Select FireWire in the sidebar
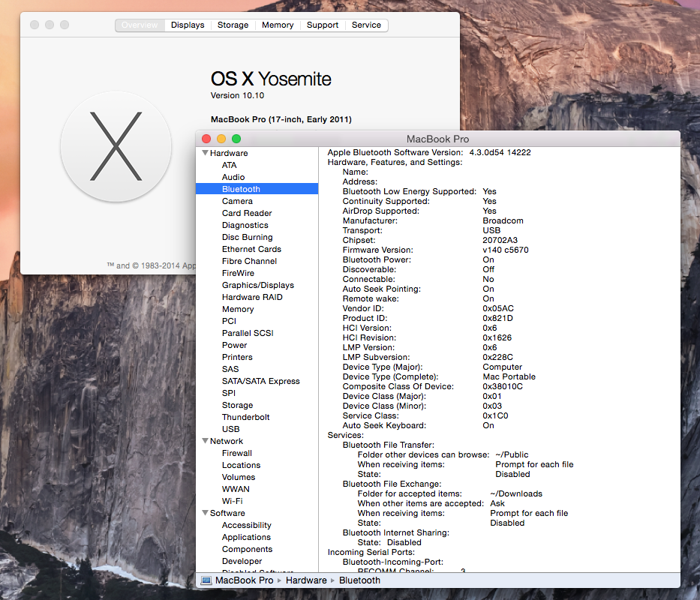Viewport: 700px width, 600px height. click(x=238, y=273)
